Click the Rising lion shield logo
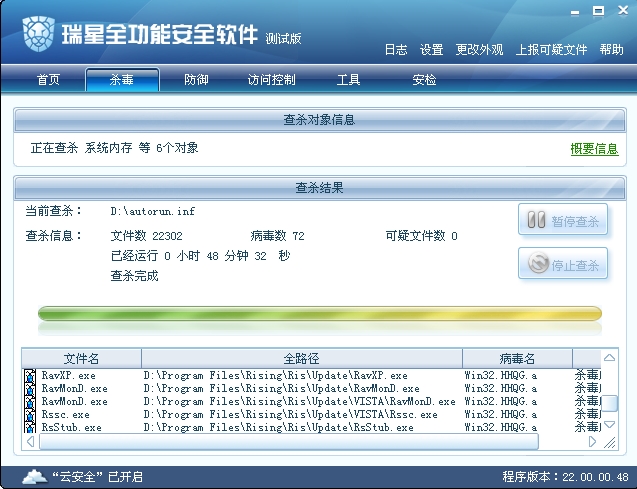637x489 pixels. coord(39,34)
